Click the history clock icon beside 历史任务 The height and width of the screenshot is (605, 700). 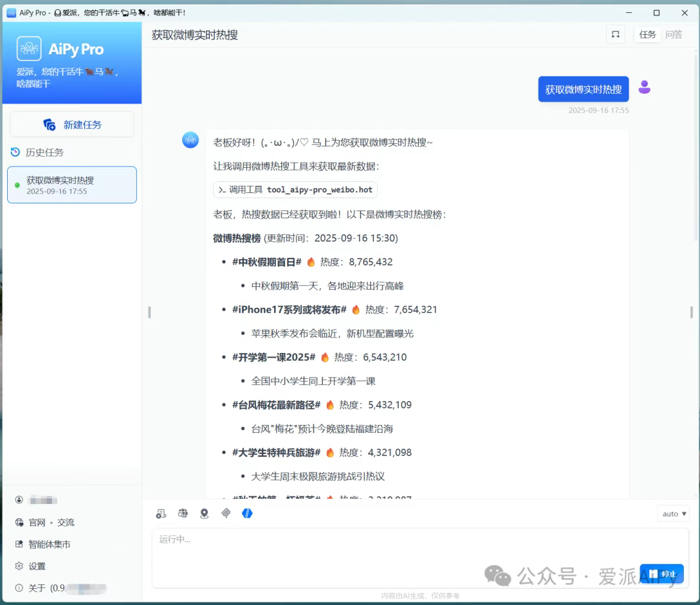pyautogui.click(x=15, y=152)
